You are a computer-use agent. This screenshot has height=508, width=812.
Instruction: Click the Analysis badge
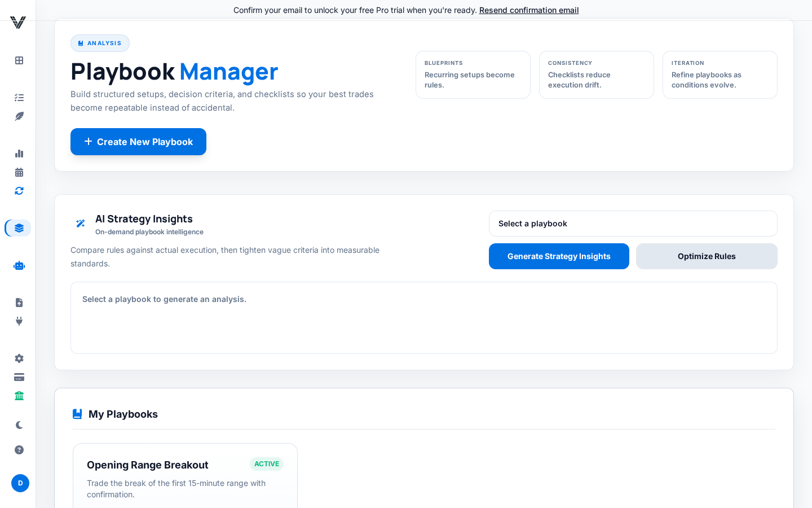[100, 43]
